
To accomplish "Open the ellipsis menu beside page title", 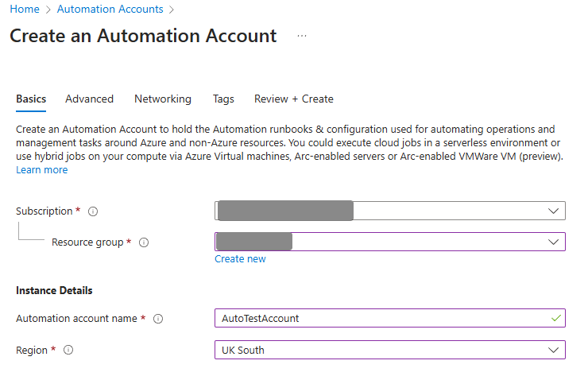I will click(x=301, y=36).
